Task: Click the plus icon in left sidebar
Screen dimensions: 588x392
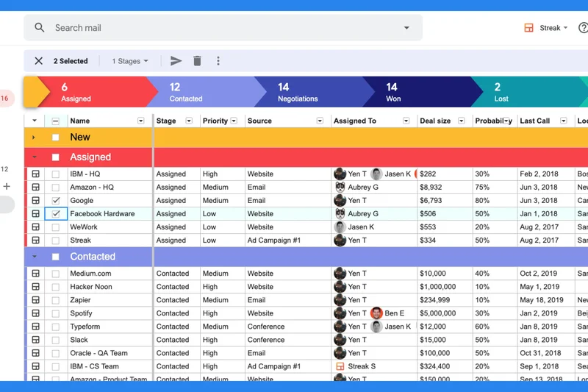Action: click(x=7, y=186)
